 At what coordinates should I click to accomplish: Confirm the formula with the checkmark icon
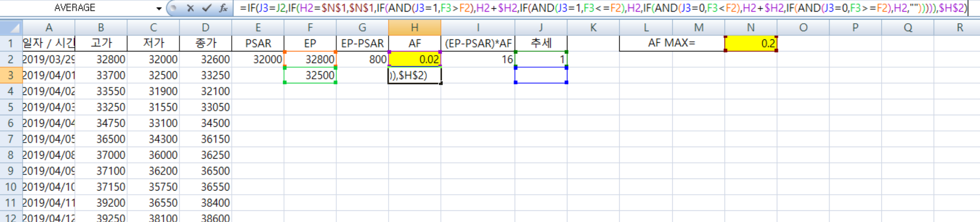[x=206, y=8]
